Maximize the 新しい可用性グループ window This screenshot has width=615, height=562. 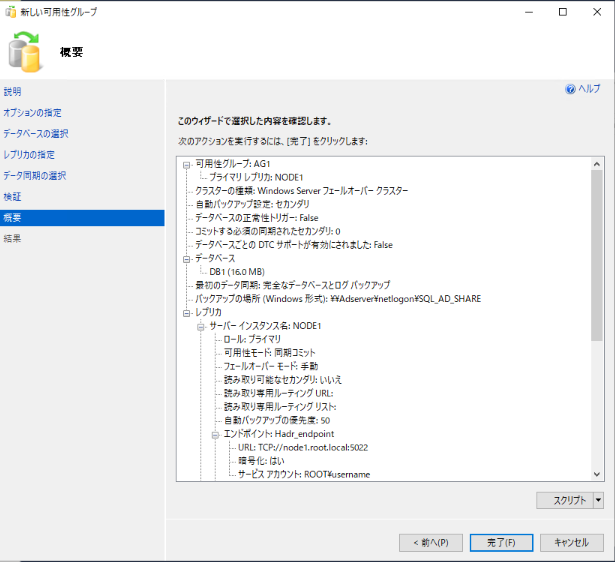point(563,12)
